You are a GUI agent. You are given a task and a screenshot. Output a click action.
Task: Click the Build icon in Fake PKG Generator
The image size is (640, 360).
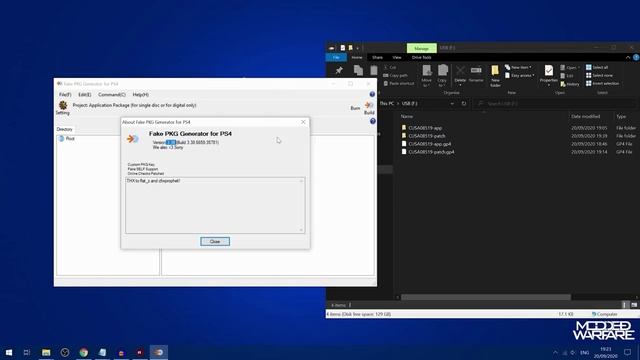(369, 105)
